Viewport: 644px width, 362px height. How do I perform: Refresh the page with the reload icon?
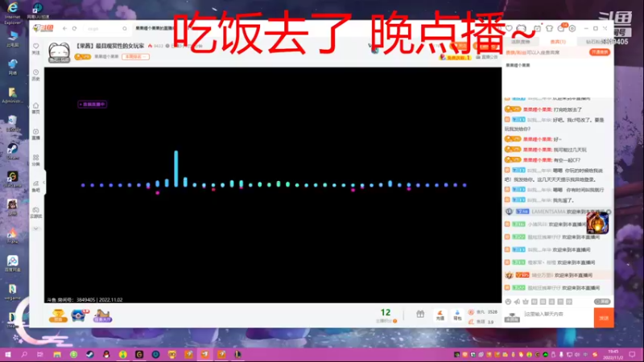click(x=74, y=28)
